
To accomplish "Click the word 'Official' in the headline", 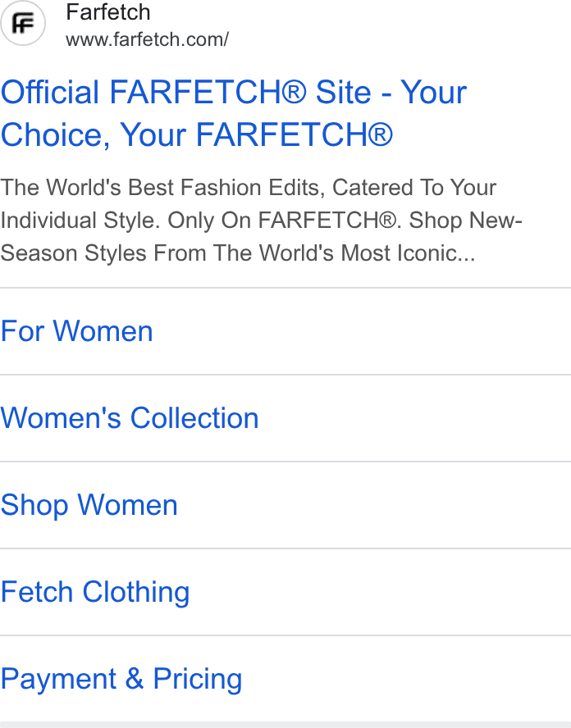I will [50, 92].
